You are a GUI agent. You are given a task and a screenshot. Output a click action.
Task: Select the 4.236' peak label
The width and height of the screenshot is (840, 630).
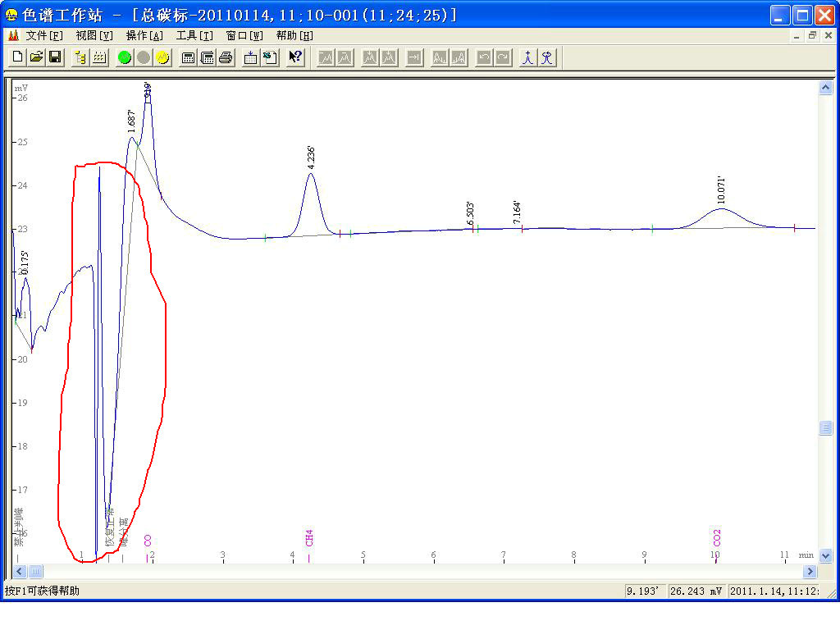point(311,157)
